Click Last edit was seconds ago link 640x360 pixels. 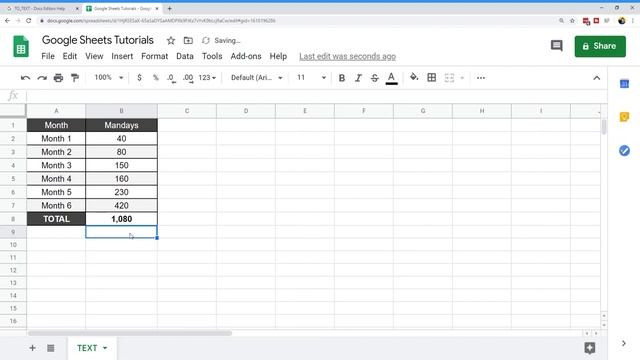pyautogui.click(x=347, y=56)
